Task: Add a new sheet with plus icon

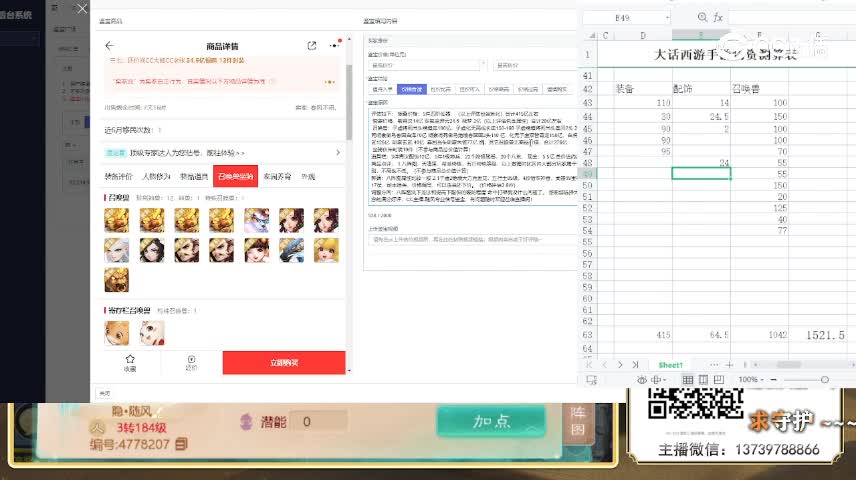Action: pos(729,365)
